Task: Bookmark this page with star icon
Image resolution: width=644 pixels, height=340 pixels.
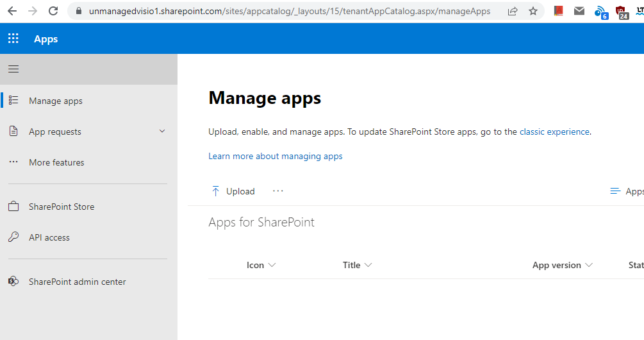Action: click(533, 11)
